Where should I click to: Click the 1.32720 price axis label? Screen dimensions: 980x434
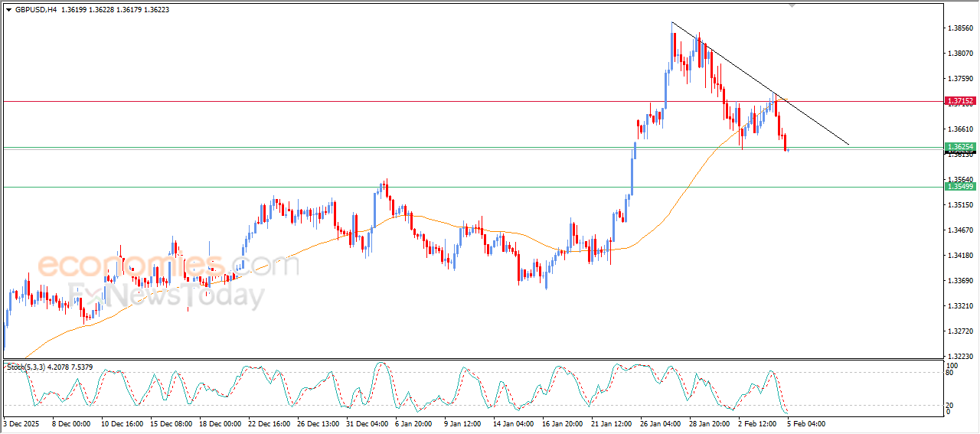[961, 331]
